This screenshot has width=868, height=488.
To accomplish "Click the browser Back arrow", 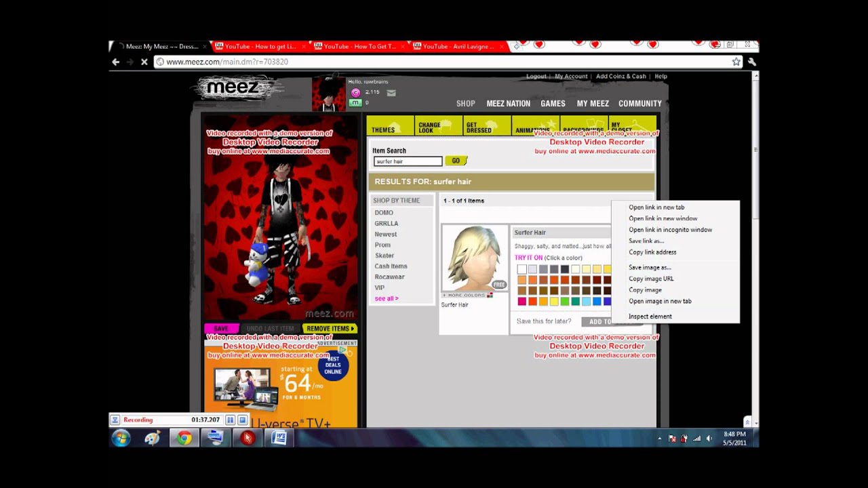I will click(x=116, y=62).
